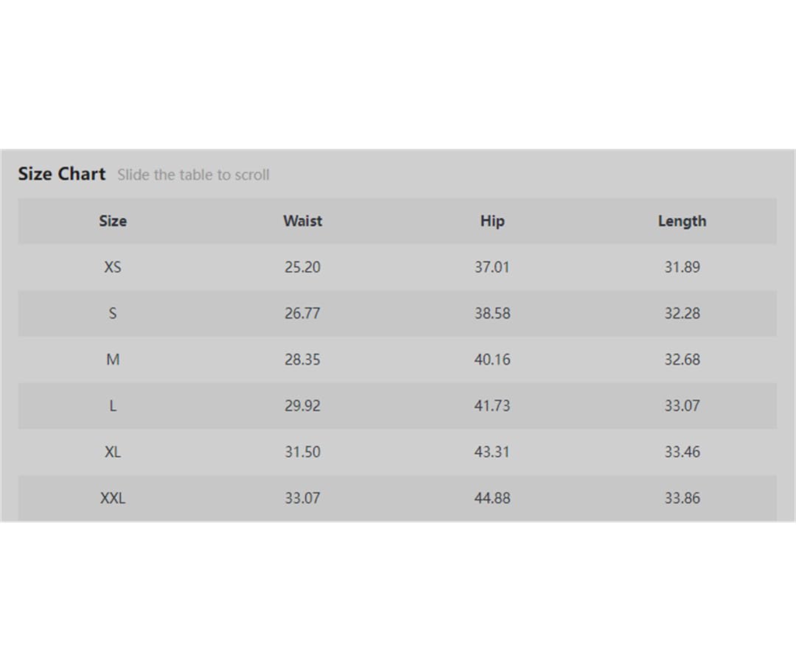
Task: Click the Size Chart heading
Action: (62, 174)
